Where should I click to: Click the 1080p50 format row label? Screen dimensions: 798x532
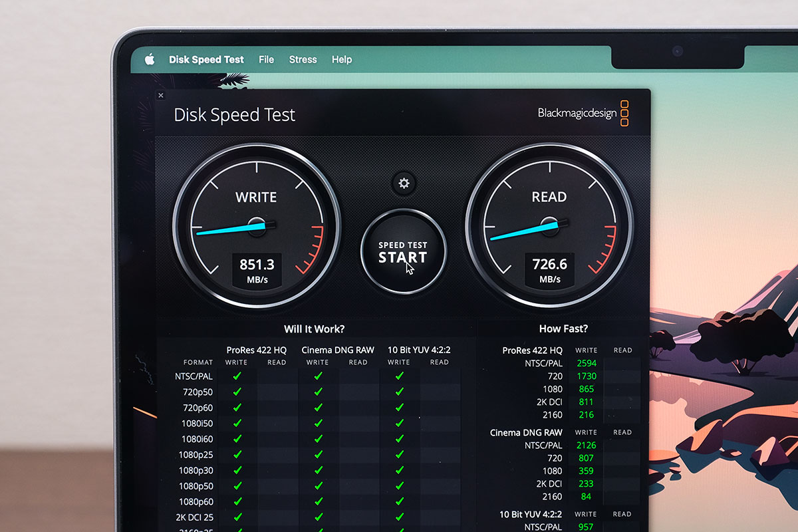tap(196, 486)
